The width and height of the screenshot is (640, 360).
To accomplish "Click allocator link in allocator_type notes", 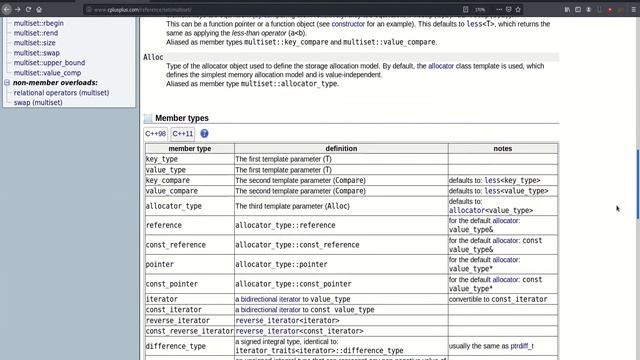I will pyautogui.click(x=467, y=211).
